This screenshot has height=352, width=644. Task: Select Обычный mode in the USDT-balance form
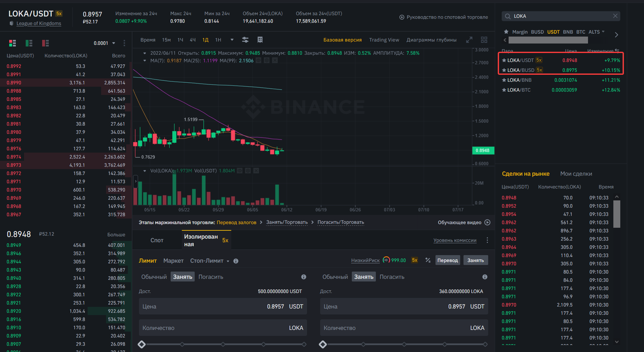point(154,277)
